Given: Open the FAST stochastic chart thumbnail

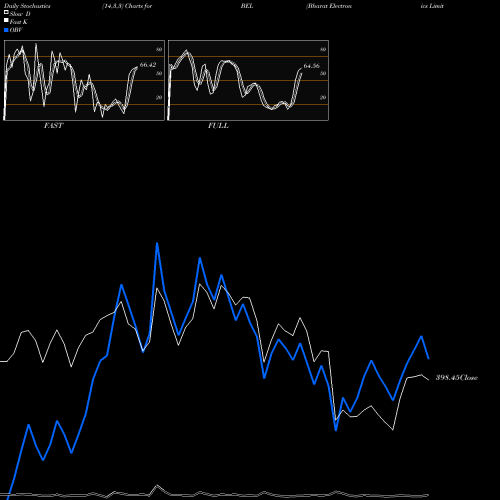Looking at the screenshot, I should [84, 80].
